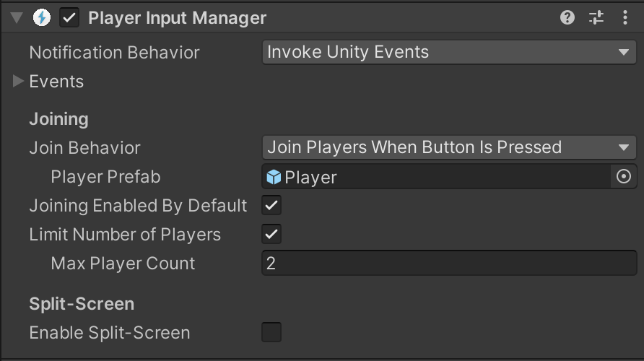Disable the Player Input Manager component checkbox
Image resolution: width=644 pixels, height=361 pixels.
tap(69, 17)
